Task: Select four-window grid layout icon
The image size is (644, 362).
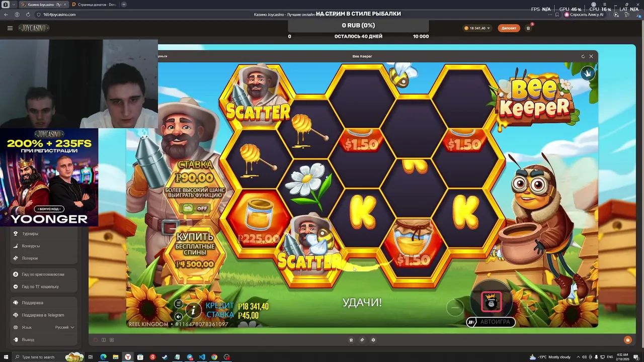Action: coord(112,340)
